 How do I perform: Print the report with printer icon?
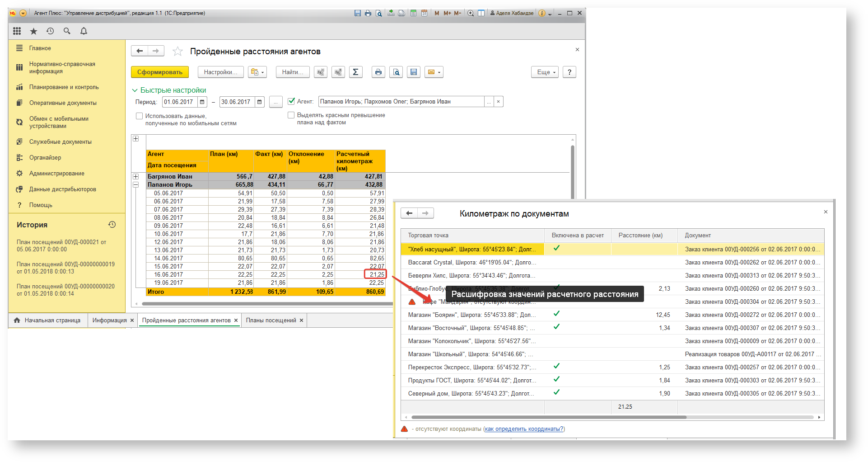tap(378, 72)
